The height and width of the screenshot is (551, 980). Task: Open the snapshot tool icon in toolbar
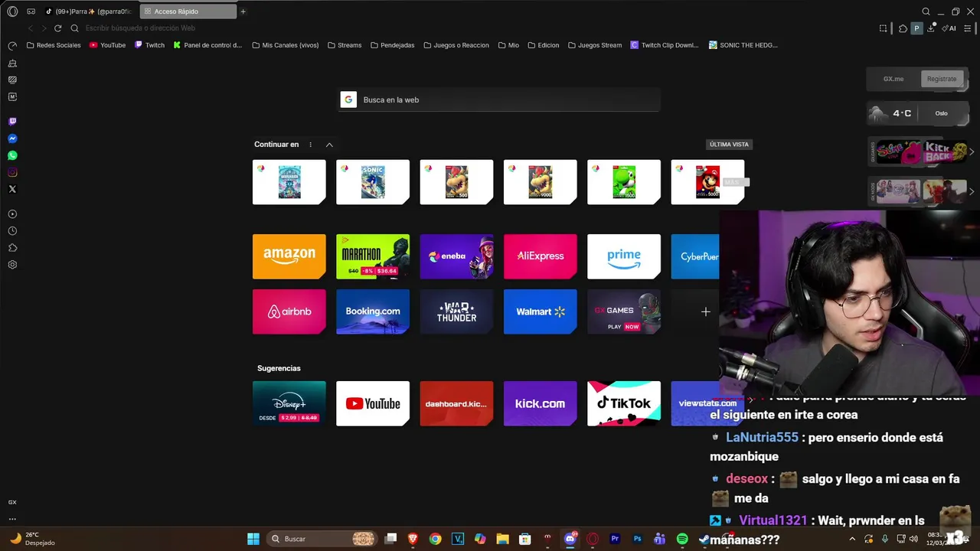click(x=883, y=28)
